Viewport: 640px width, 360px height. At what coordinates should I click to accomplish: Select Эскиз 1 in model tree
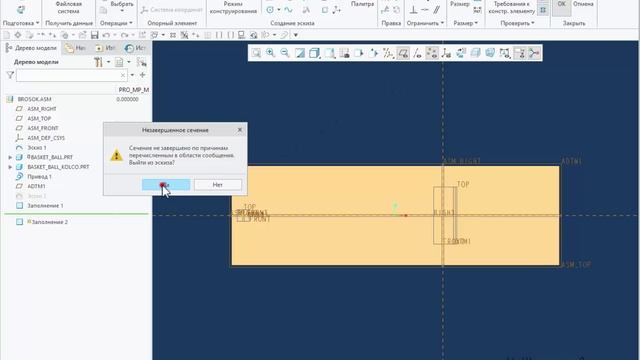tap(37, 148)
